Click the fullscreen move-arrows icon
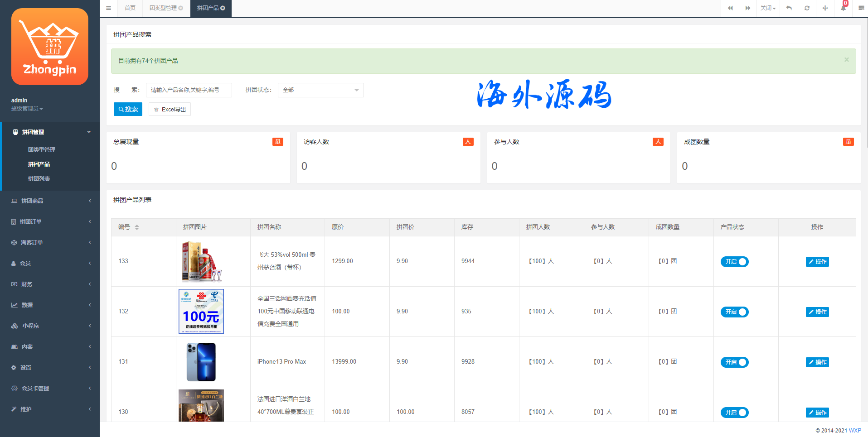This screenshot has width=868, height=437. click(825, 8)
